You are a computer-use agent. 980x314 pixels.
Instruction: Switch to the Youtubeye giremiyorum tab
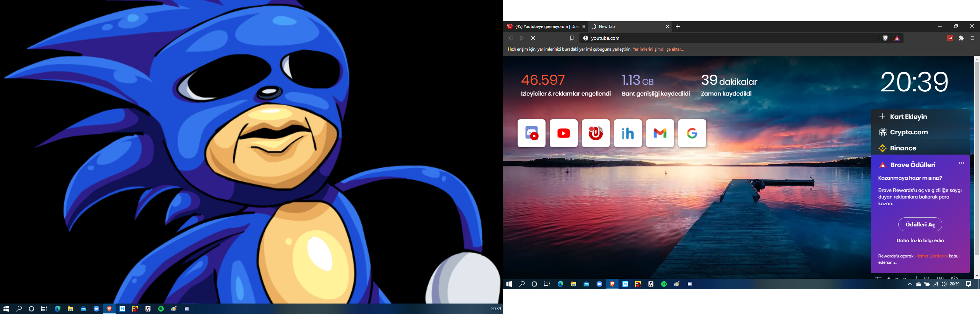pyautogui.click(x=546, y=27)
